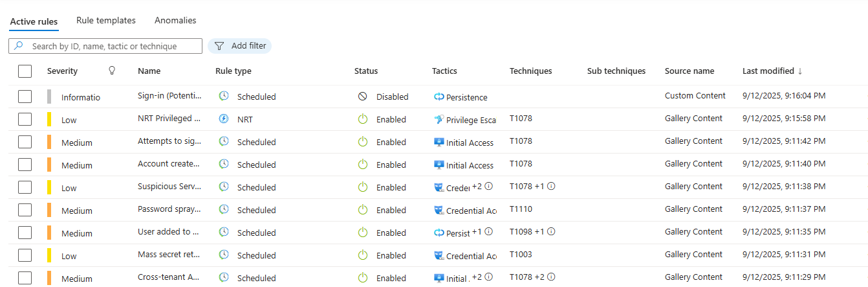Click the Persistence tactic icon in the first row
Image resolution: width=868 pixels, height=287 pixels.
(x=439, y=97)
